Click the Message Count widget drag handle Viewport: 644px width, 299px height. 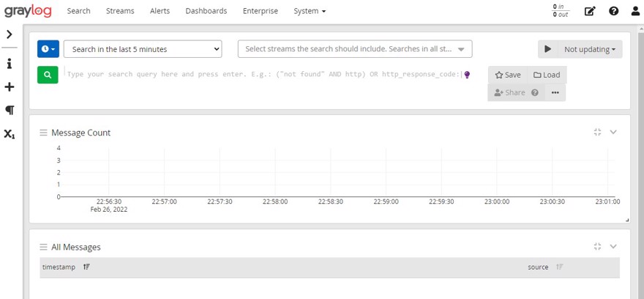pos(43,133)
